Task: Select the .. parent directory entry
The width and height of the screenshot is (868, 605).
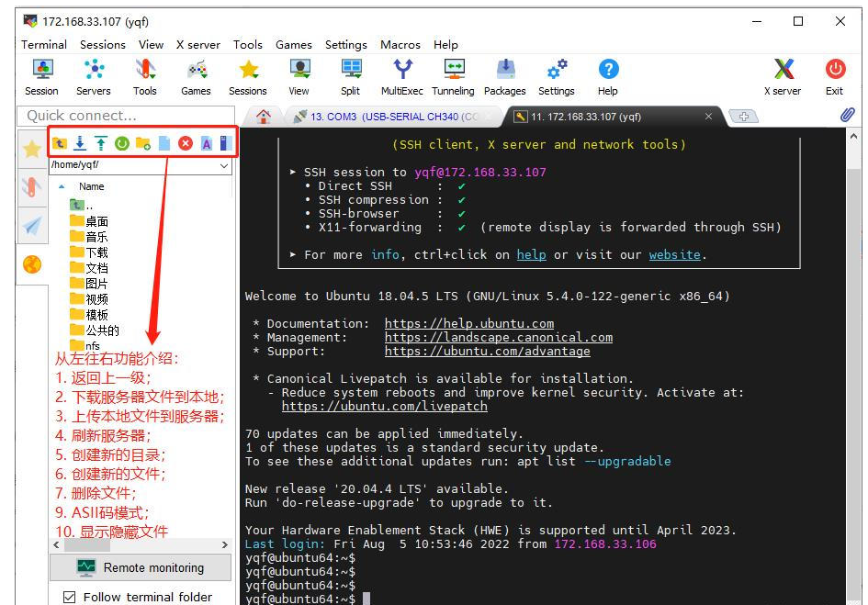Action: [x=82, y=206]
